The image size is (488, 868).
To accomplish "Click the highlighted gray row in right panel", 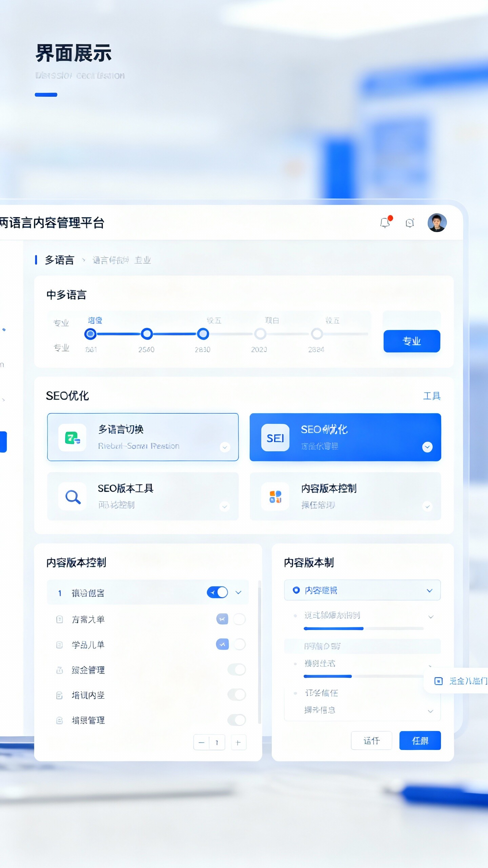I will tap(362, 646).
